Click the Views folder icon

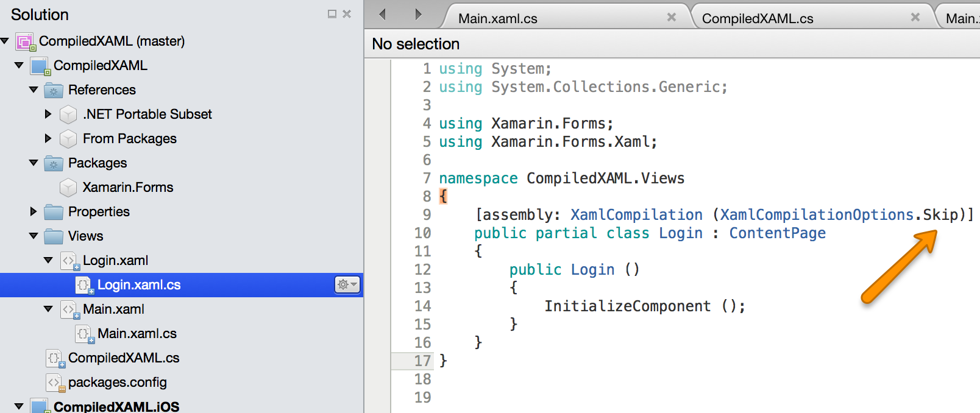54,236
